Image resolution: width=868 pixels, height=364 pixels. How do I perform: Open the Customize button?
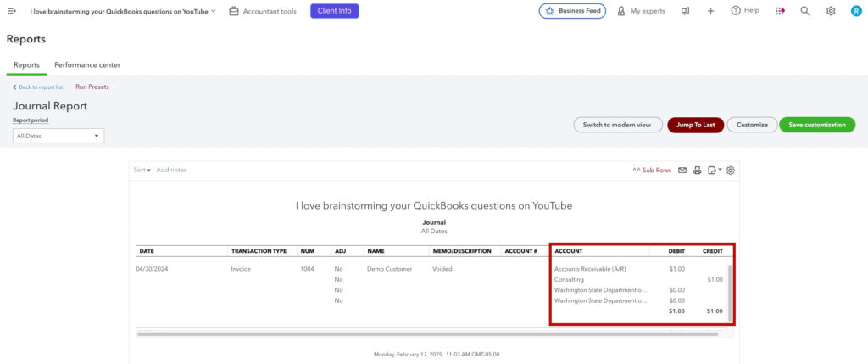click(752, 125)
